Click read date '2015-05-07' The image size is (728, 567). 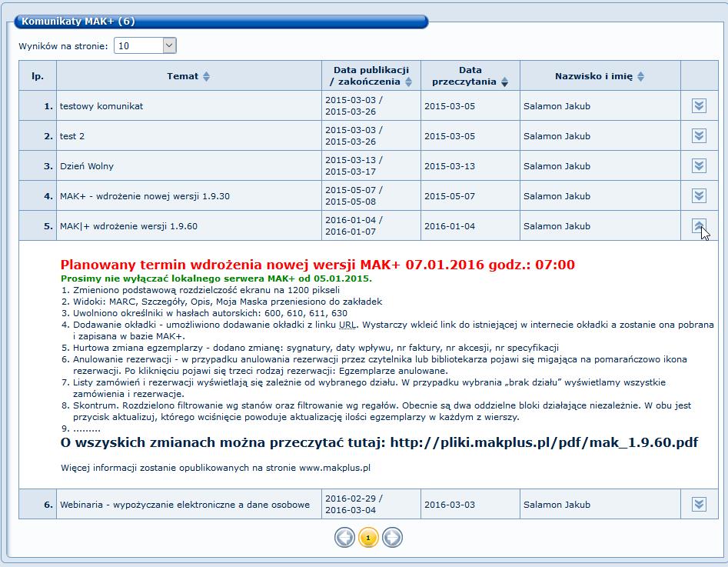click(450, 196)
